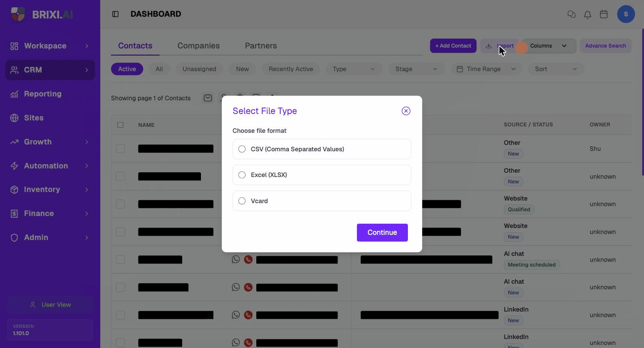Open Reporting chart icon in sidebar
Image resolution: width=644 pixels, height=348 pixels.
click(x=14, y=94)
